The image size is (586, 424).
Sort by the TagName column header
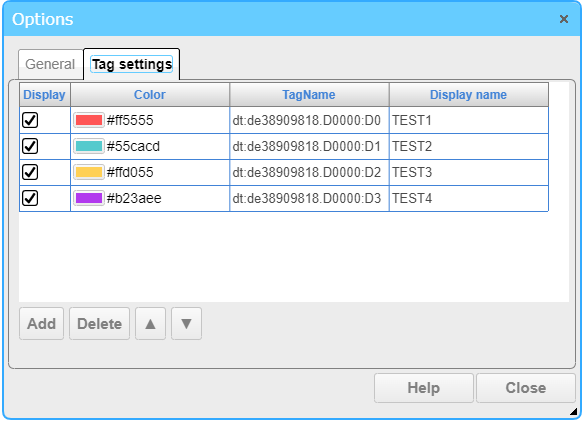click(309, 95)
